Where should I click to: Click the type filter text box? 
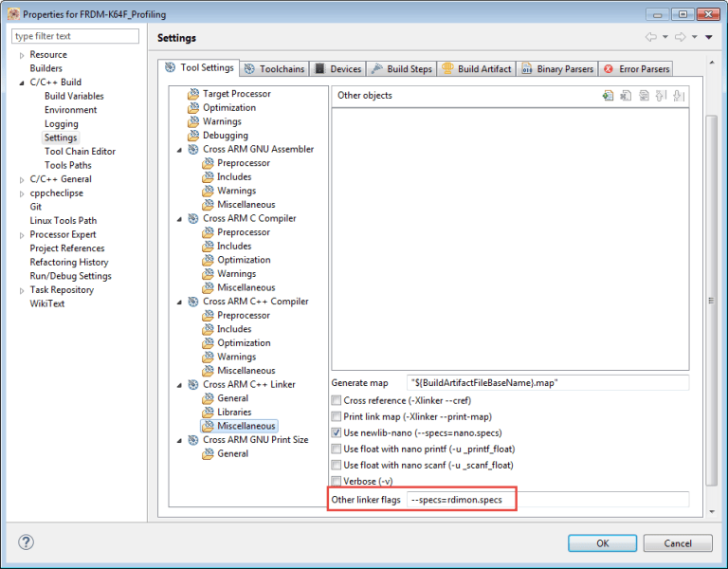pos(75,36)
